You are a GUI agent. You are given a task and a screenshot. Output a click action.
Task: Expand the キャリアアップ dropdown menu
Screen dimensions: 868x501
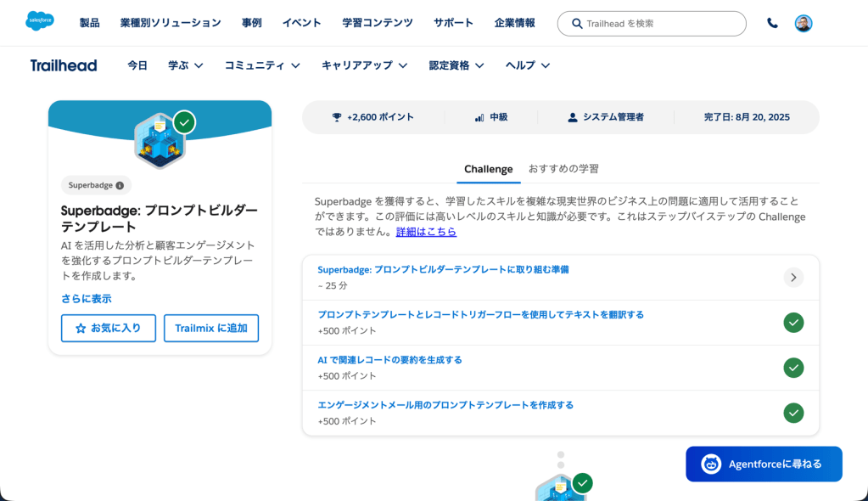[364, 65]
